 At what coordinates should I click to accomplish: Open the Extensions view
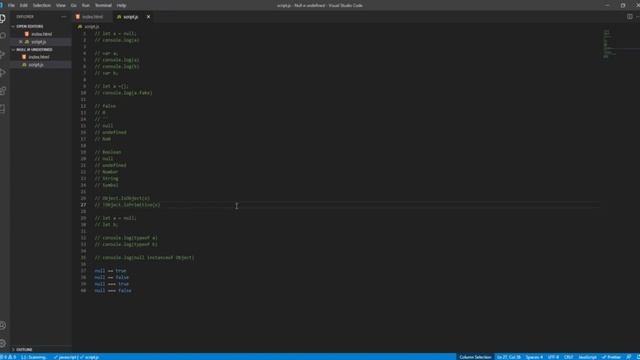coord(3,91)
